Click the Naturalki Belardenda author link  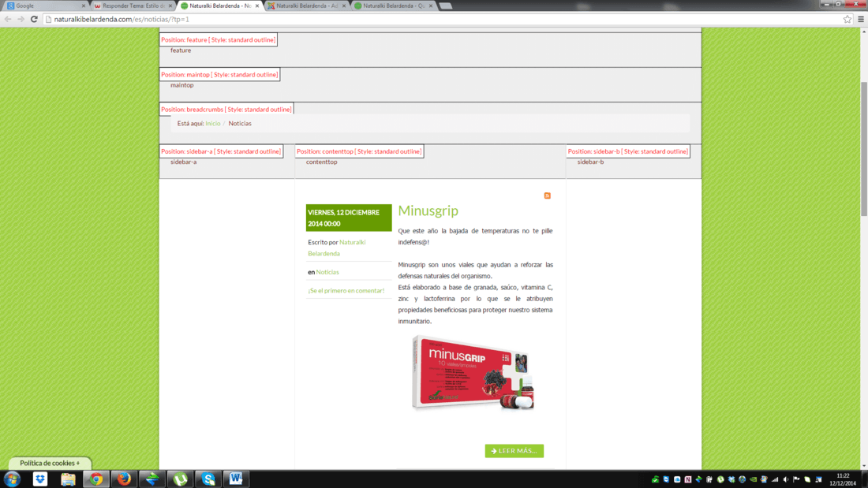[x=337, y=248]
